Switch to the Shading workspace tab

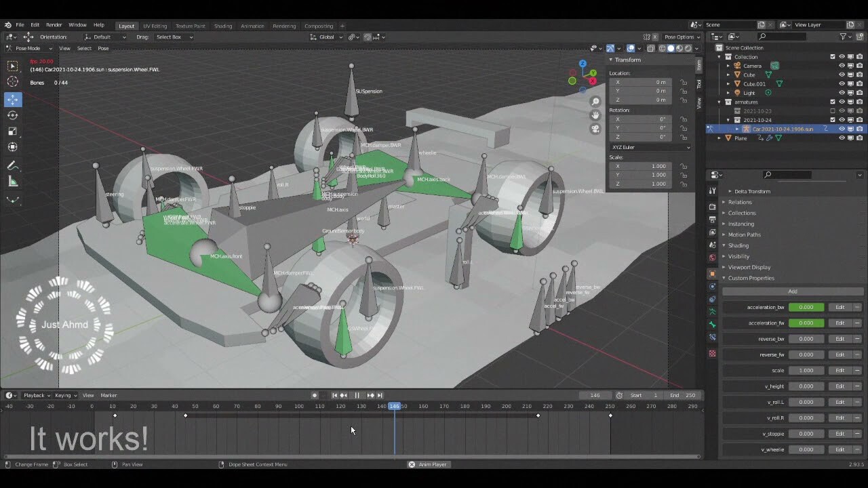click(x=223, y=25)
